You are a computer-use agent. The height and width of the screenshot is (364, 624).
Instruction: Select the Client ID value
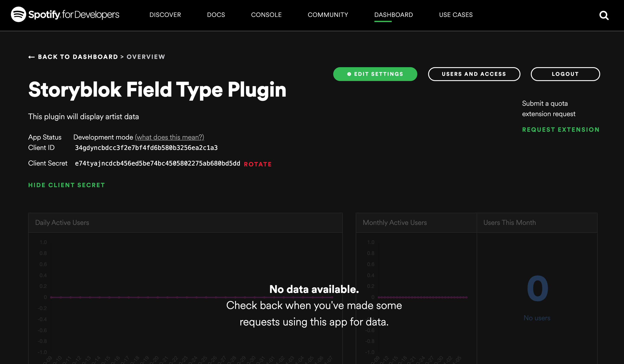[146, 148]
